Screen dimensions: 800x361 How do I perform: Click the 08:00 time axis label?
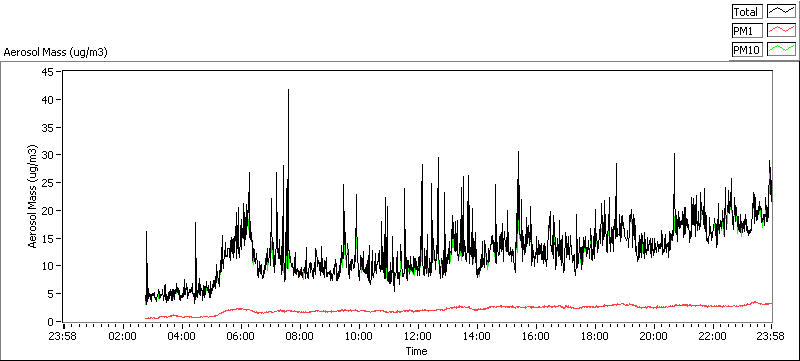[300, 336]
